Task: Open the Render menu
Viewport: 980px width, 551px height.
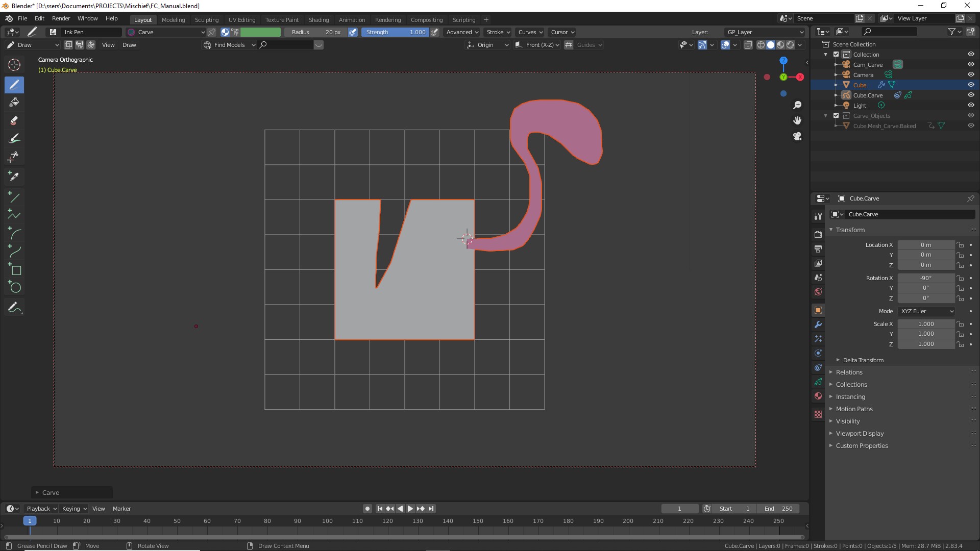Action: (61, 18)
